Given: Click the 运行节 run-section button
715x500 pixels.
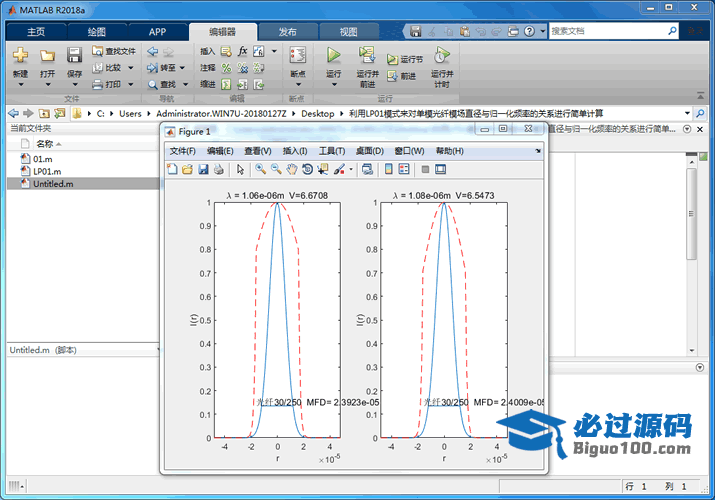Looking at the screenshot, I should pos(405,59).
